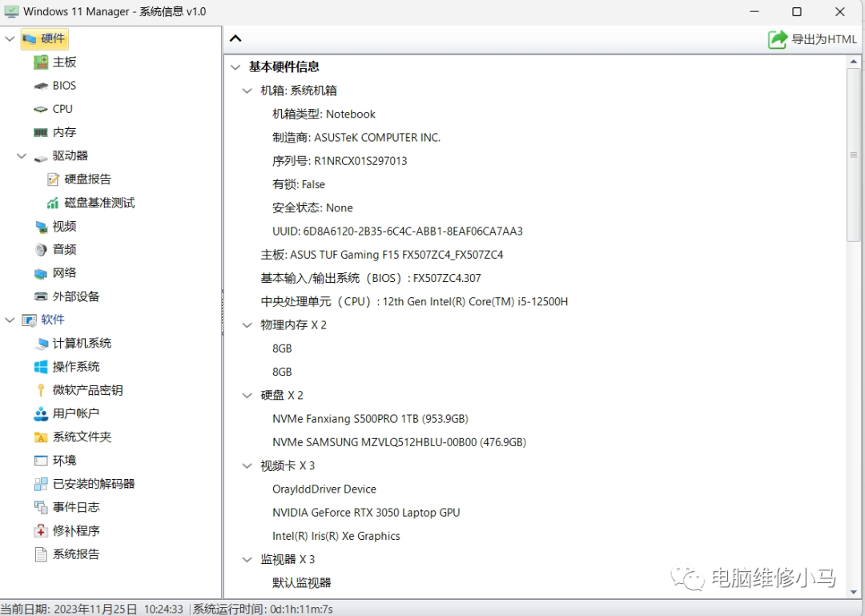The image size is (865, 616).
Task: Click the 默认监视器 row
Action: [302, 583]
